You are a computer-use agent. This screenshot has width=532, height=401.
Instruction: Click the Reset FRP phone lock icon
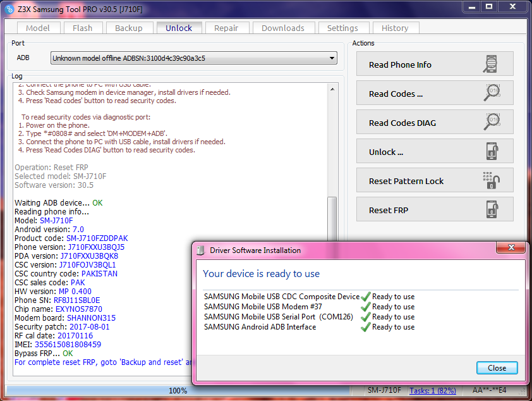492,209
